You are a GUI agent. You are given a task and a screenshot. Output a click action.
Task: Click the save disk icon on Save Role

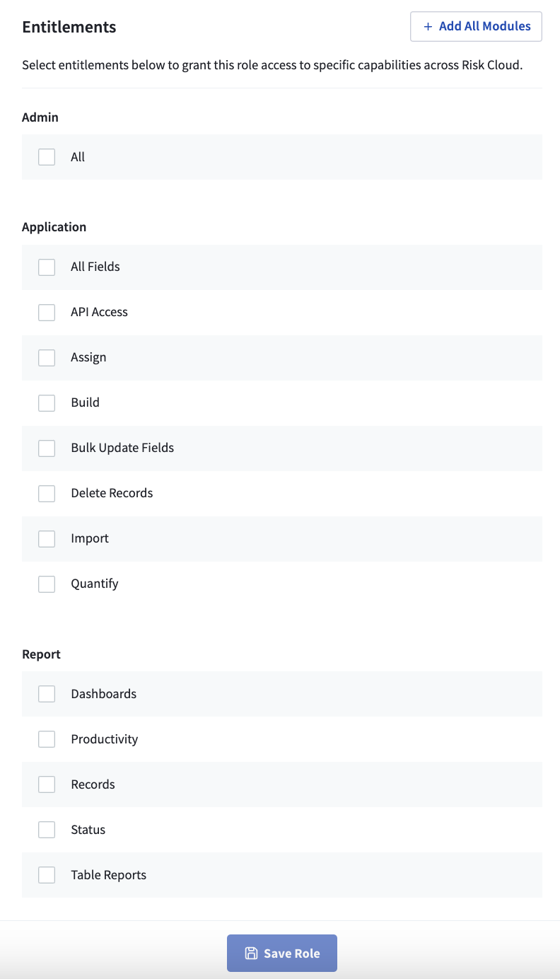click(x=252, y=953)
